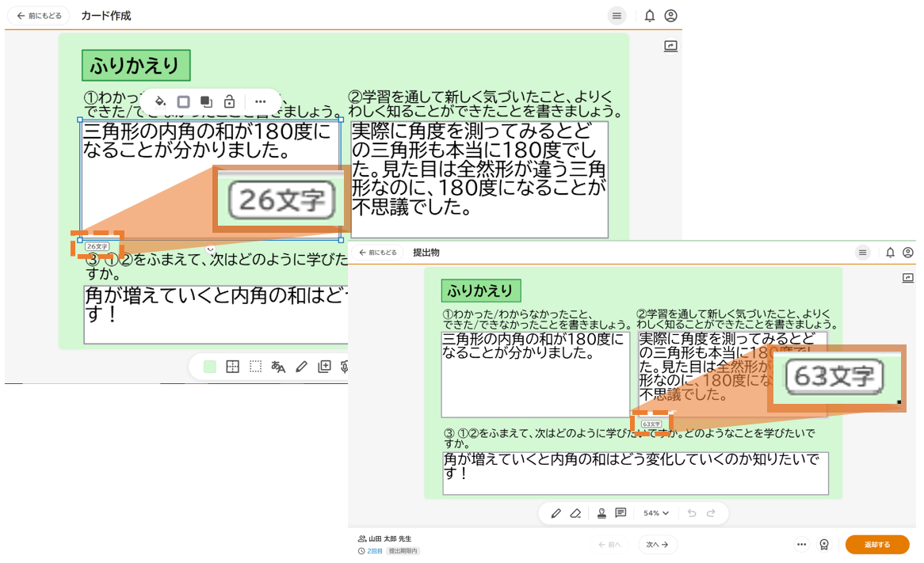Open the comment tool in 提出物 toolbar
The width and height of the screenshot is (924, 563).
tap(620, 514)
